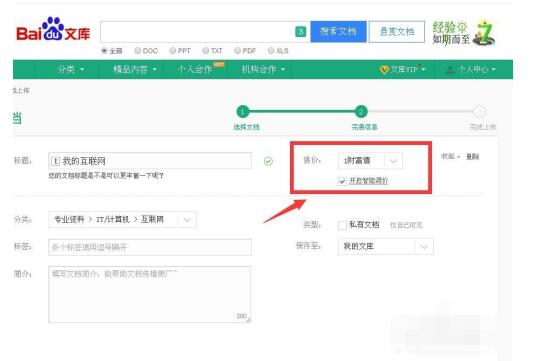Select the XLS file type radio
The height and width of the screenshot is (361, 540).
[x=271, y=51]
